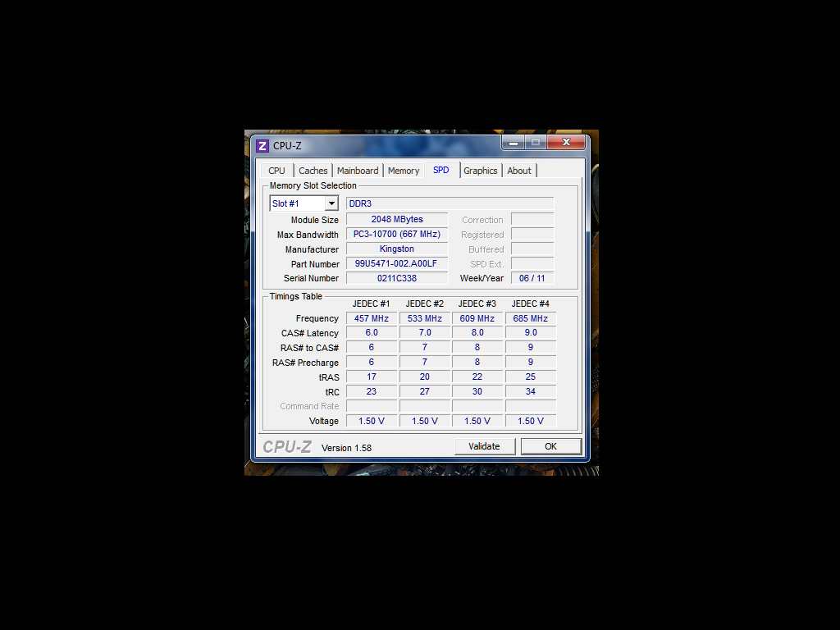Viewport: 840px width, 630px height.
Task: Click the tRC value 30
Action: click(477, 391)
